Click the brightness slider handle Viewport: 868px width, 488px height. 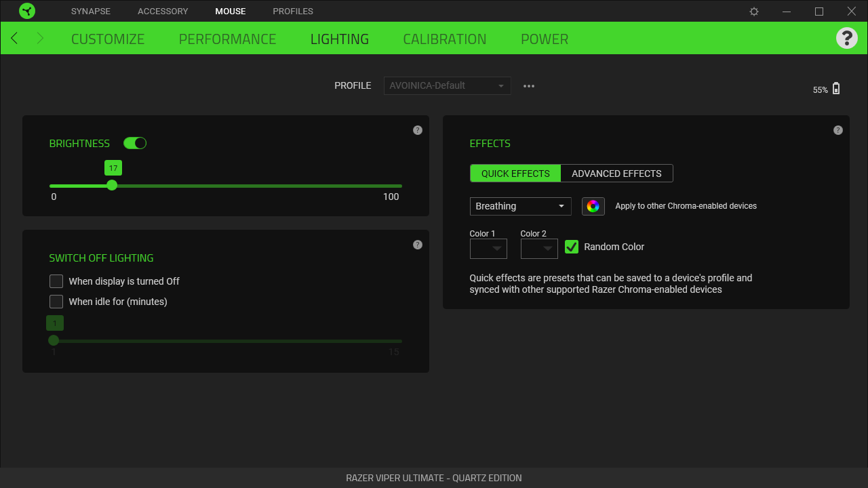pos(112,185)
